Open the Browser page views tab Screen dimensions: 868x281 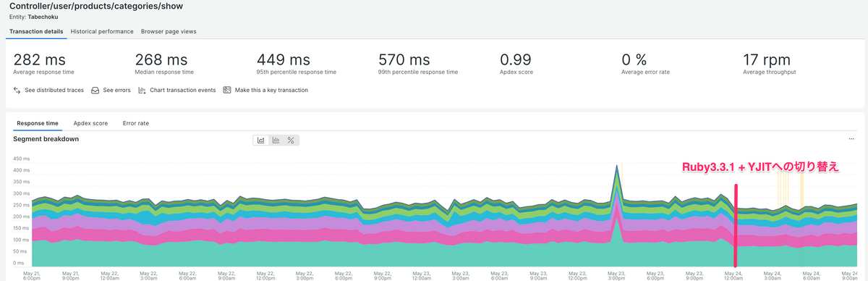click(x=169, y=32)
